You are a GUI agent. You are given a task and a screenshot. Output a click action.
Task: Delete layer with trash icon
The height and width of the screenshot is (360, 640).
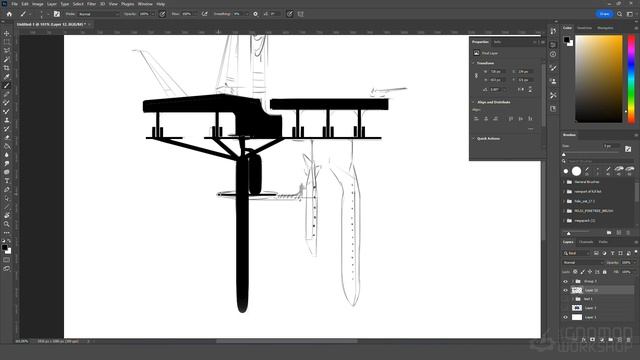pos(629,340)
